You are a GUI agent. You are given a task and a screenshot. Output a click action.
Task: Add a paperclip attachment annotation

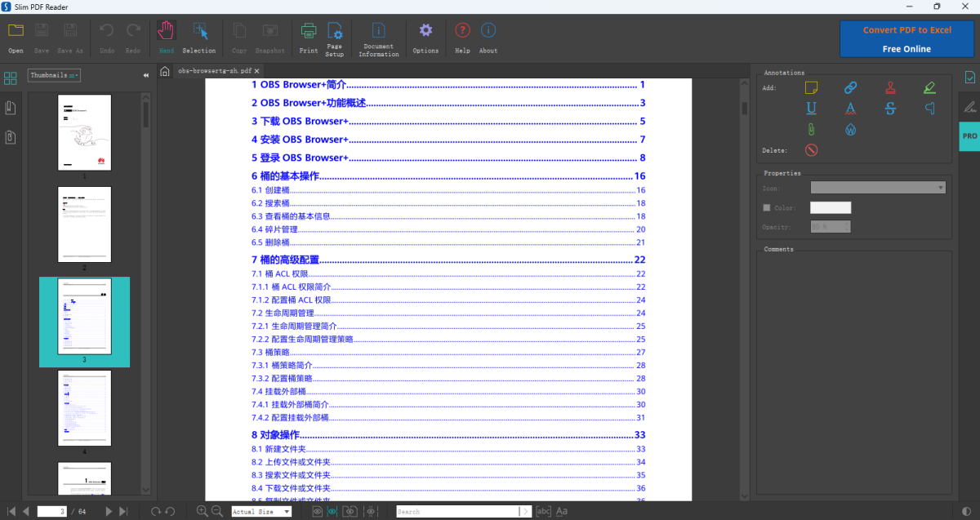click(811, 130)
